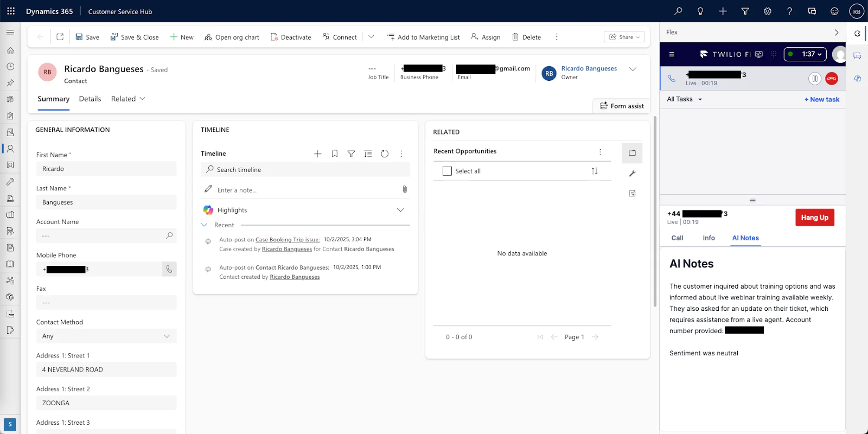This screenshot has height=434, width=868.
Task: Open the timeline filter funnel
Action: click(x=351, y=154)
